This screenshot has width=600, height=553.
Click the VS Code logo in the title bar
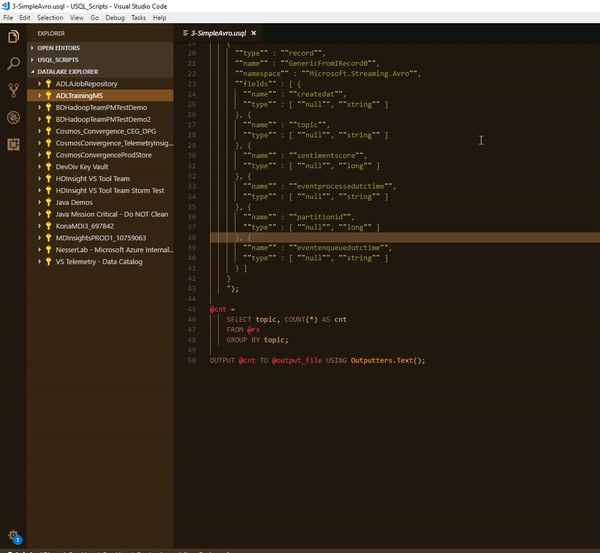(5, 6)
